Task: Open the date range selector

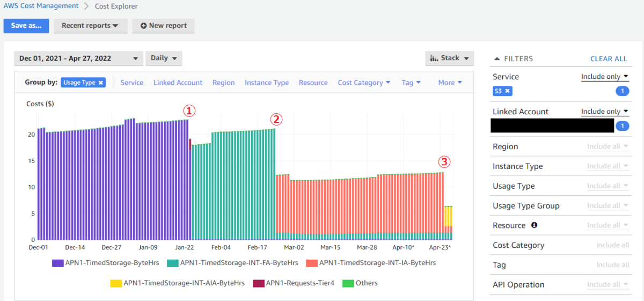Action: [x=78, y=58]
